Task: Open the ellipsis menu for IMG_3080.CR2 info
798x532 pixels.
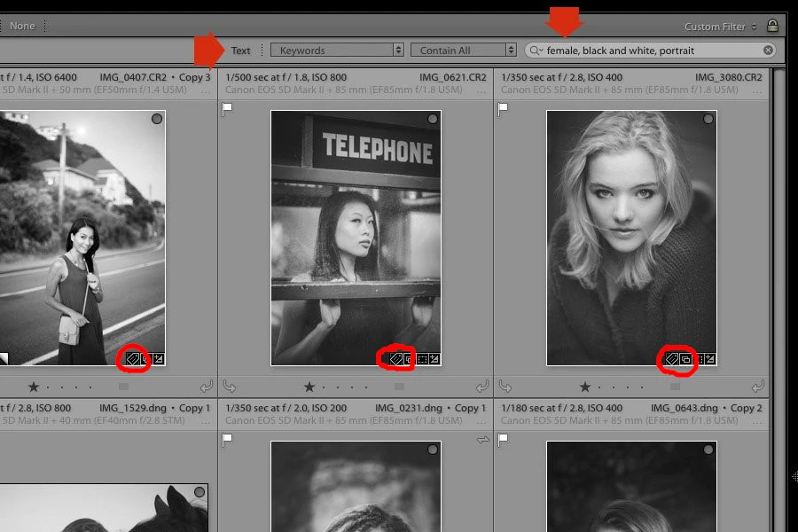Action: pyautogui.click(x=757, y=91)
